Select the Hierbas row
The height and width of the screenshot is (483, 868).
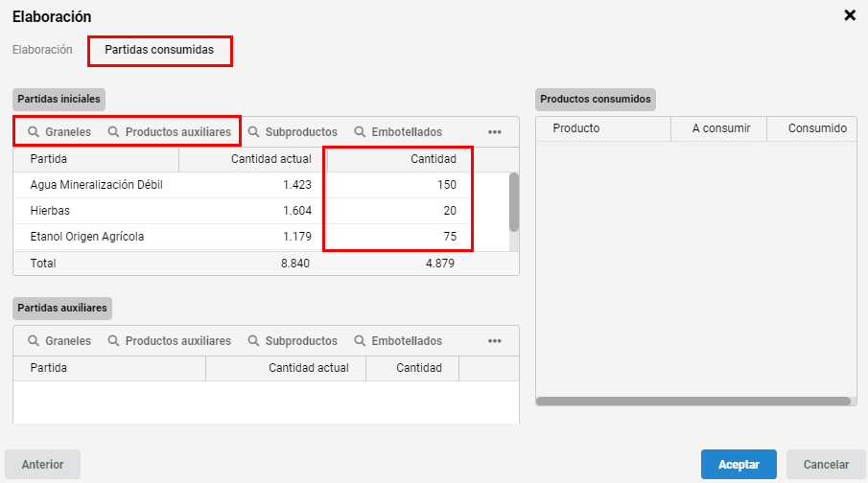[261, 211]
